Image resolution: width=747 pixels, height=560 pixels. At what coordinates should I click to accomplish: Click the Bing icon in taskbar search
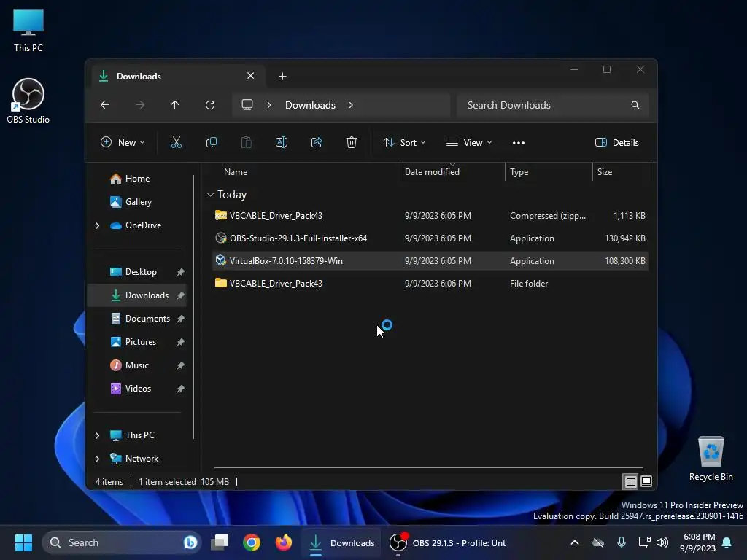tap(190, 542)
